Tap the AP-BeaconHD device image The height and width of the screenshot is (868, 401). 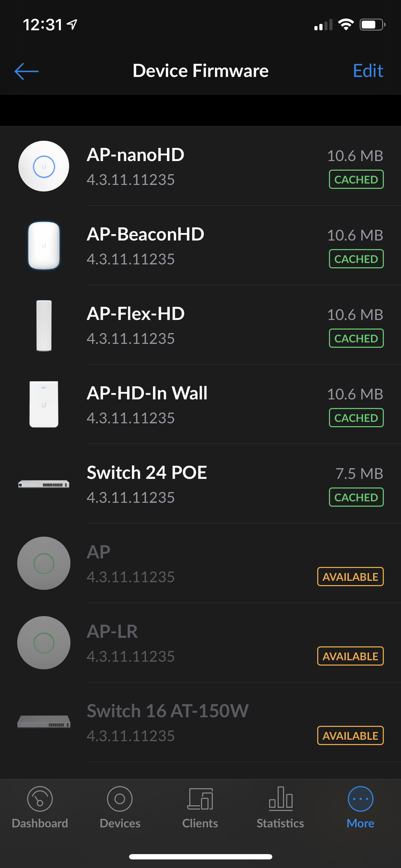(x=44, y=246)
